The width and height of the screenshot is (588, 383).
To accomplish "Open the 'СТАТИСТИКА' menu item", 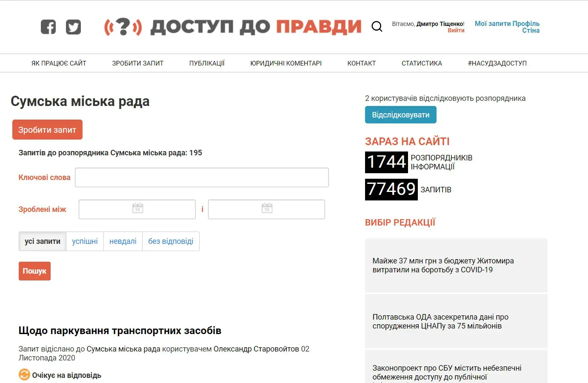I will point(422,63).
